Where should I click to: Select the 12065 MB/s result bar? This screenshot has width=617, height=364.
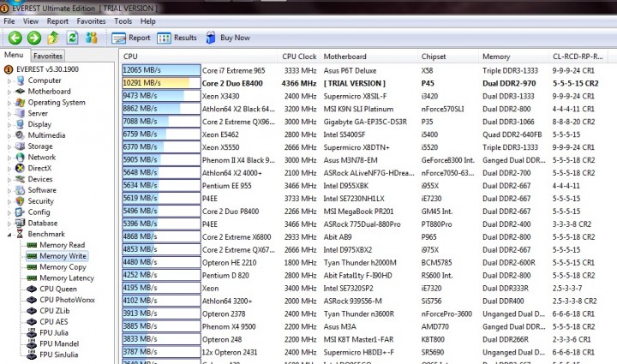click(x=161, y=70)
